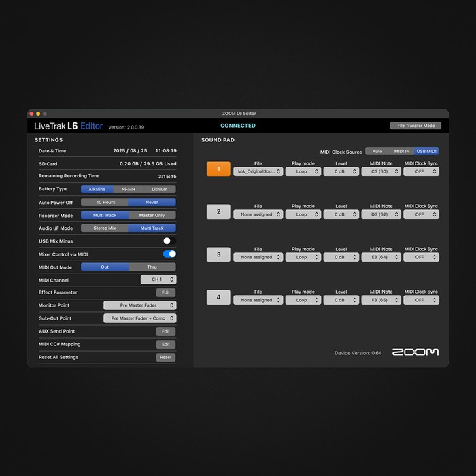Open pad 1 MIDI Clock Sync dropdown

[421, 171]
